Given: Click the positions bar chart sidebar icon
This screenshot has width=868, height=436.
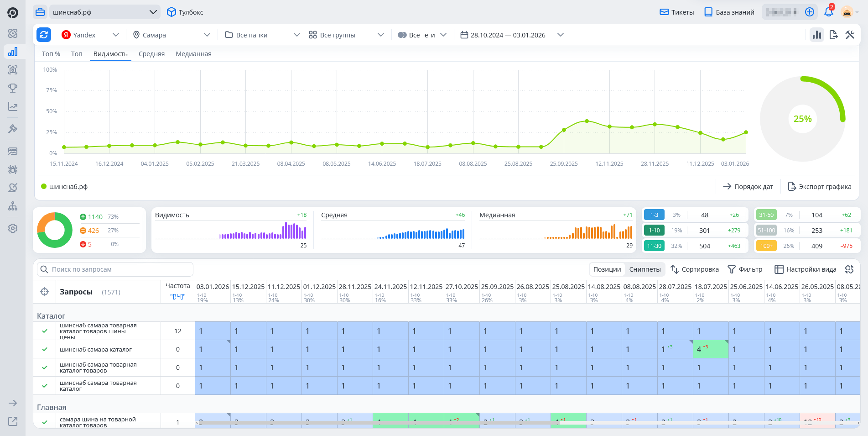Looking at the screenshot, I should click(x=13, y=52).
